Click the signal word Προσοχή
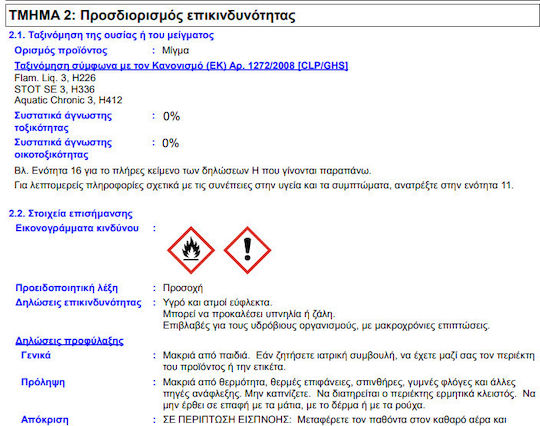 click(183, 288)
